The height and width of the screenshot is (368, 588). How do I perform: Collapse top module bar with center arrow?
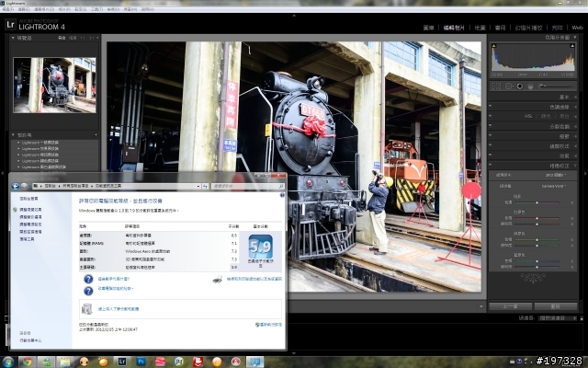pos(294,16)
